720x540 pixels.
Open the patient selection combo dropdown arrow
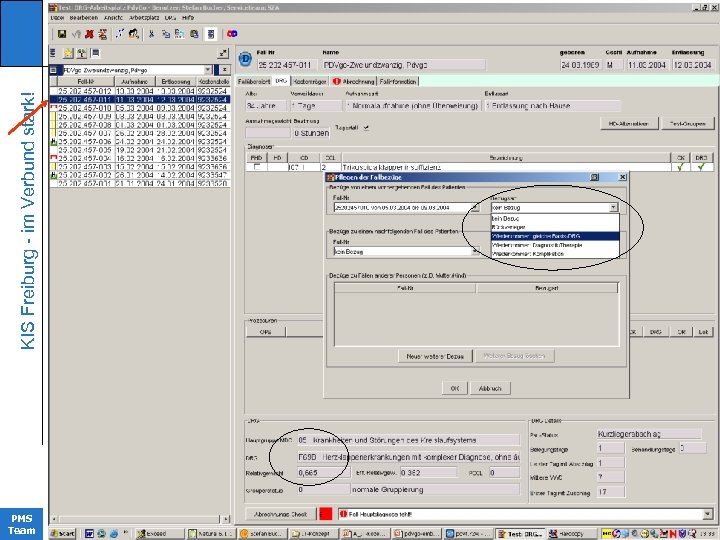(208, 70)
